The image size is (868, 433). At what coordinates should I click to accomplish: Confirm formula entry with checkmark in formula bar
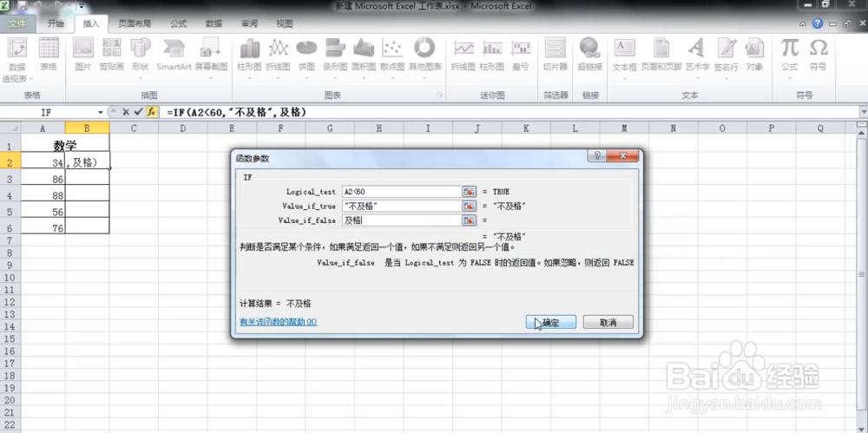(x=138, y=112)
